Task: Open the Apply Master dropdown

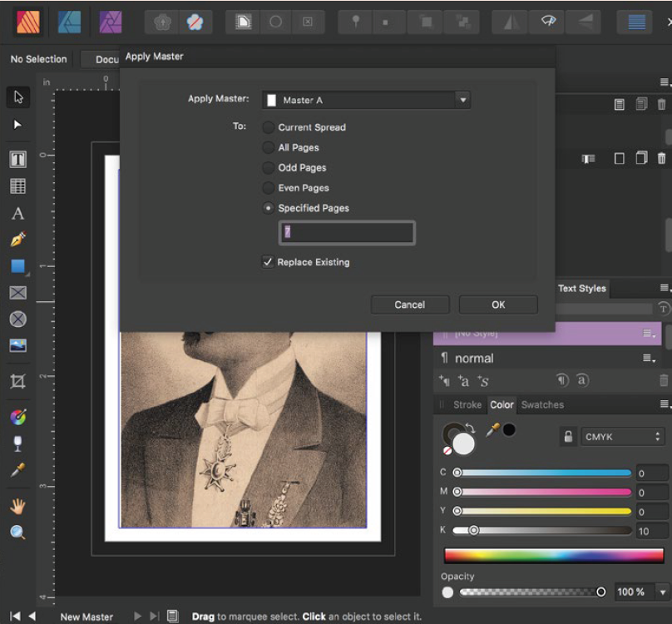Action: point(462,100)
